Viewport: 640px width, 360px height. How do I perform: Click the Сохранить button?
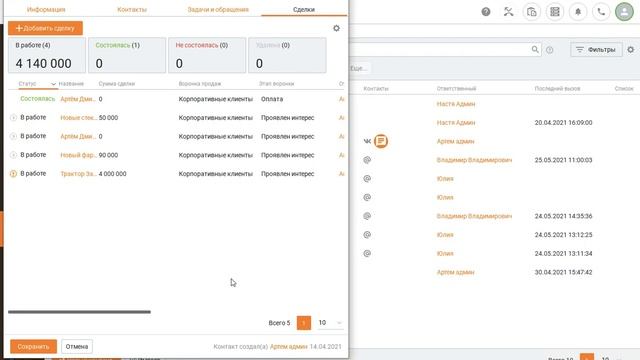tap(33, 347)
